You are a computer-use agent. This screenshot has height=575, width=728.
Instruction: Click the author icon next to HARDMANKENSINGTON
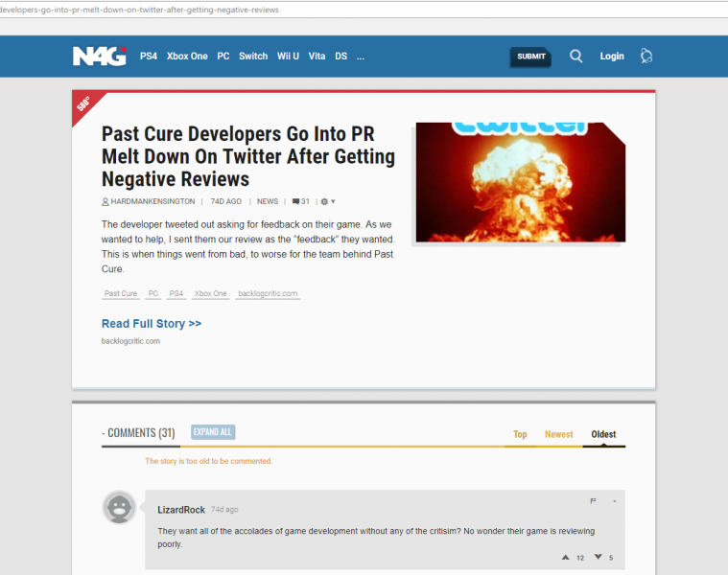tap(106, 201)
